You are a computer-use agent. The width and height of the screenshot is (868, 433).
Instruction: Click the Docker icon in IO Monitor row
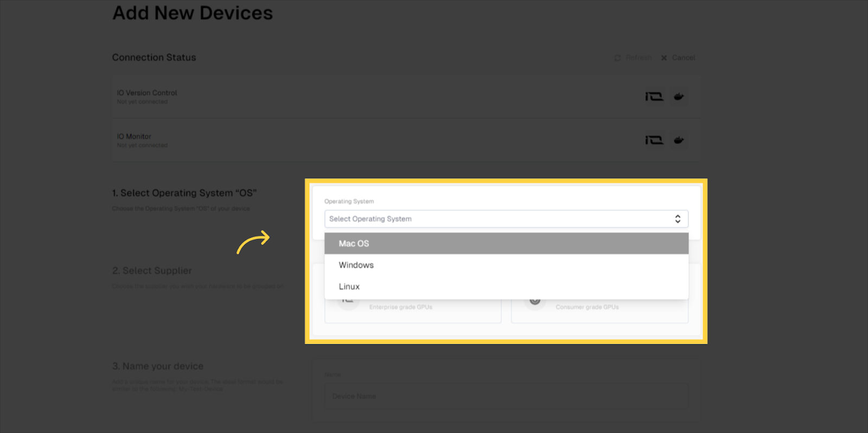point(679,140)
